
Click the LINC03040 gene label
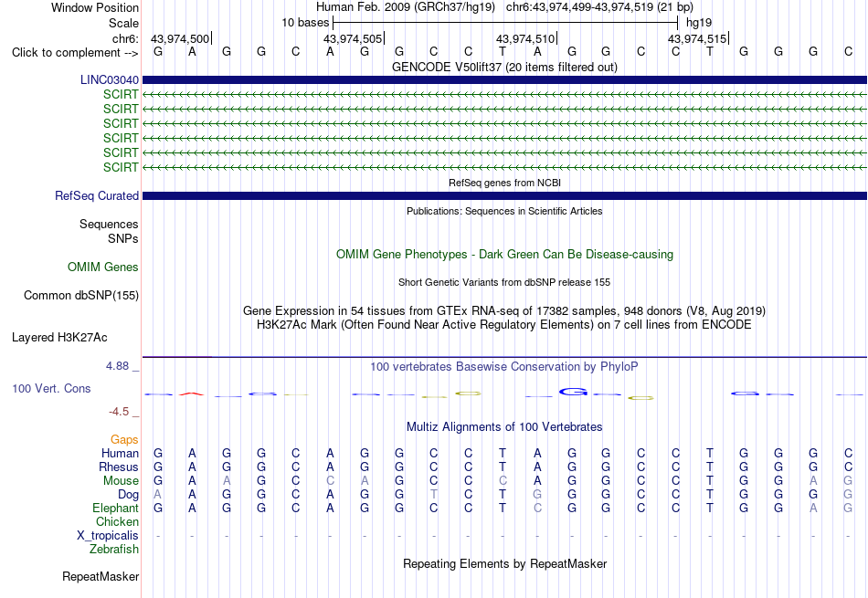[110, 79]
